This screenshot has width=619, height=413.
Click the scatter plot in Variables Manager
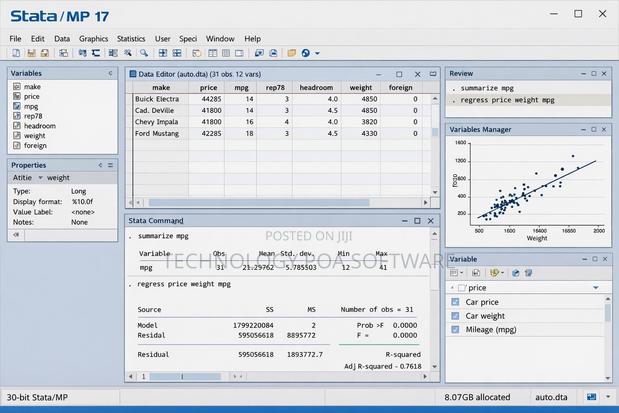point(531,189)
